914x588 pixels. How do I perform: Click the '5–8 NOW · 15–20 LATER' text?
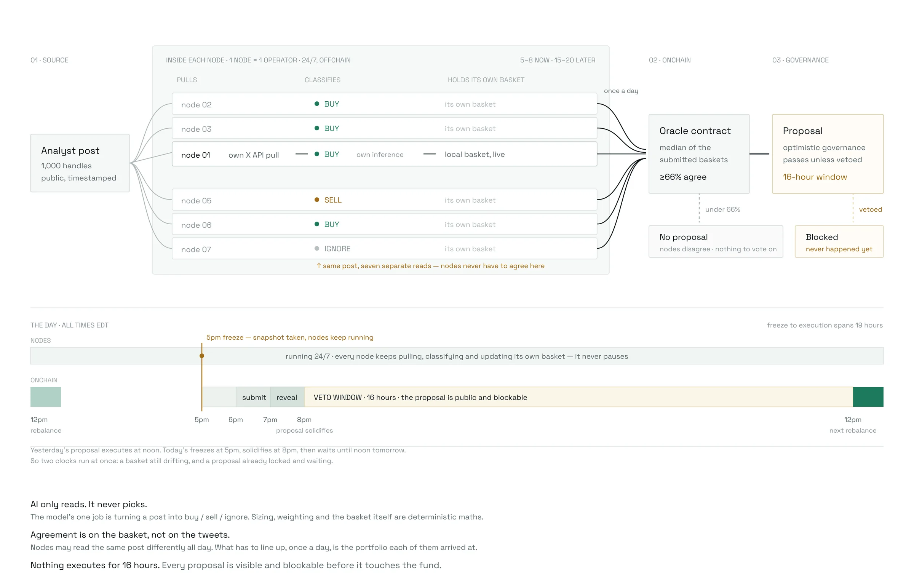(558, 60)
